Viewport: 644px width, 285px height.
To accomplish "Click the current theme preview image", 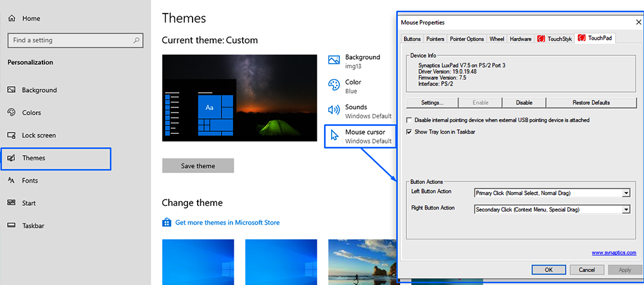I will point(240,98).
